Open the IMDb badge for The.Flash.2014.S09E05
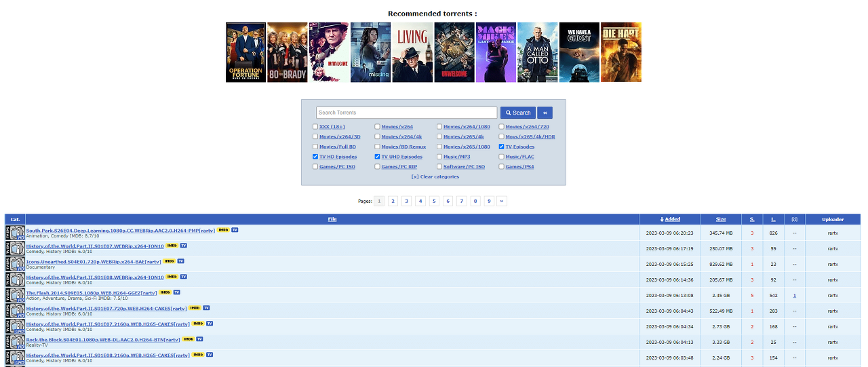Screen dimensions: 868x367 165,292
